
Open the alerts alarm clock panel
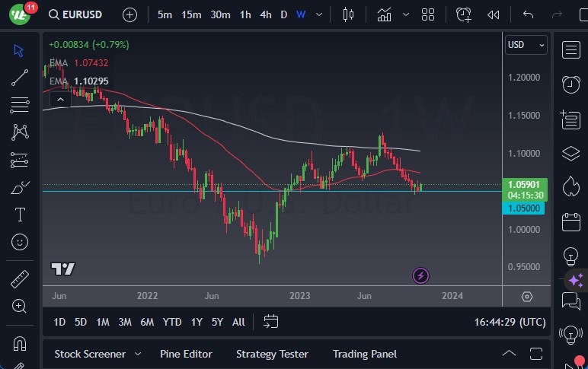click(570, 84)
